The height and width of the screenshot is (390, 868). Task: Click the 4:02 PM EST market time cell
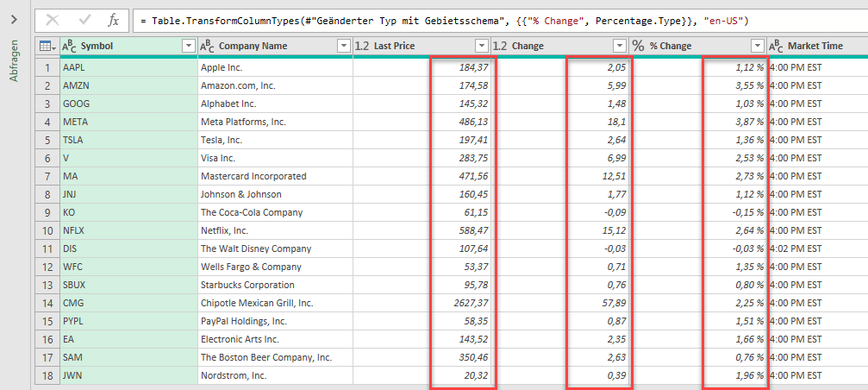click(x=817, y=248)
